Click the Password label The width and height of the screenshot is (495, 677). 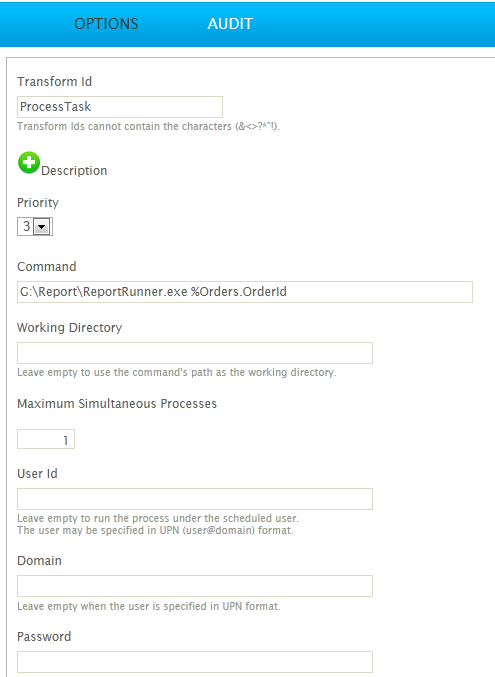point(44,637)
